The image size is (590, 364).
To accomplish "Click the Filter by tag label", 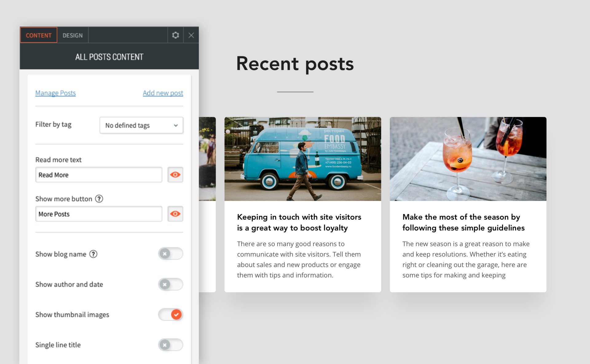I will 53,124.
